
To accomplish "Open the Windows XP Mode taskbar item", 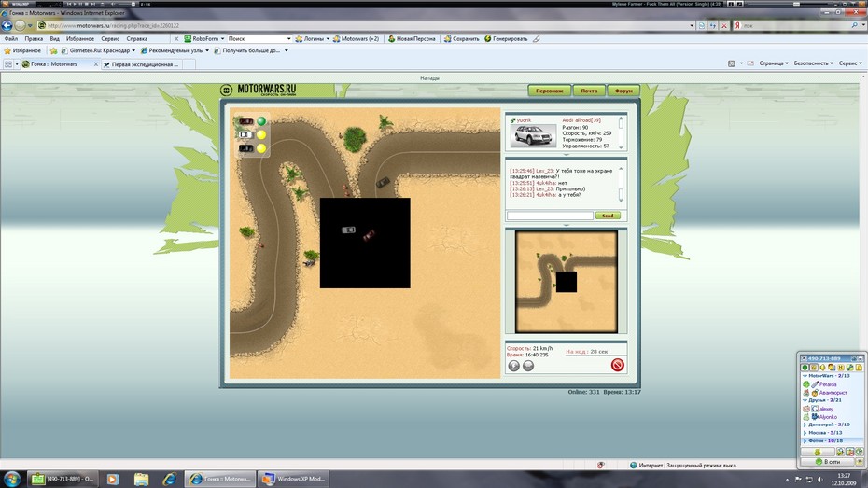I will [294, 480].
